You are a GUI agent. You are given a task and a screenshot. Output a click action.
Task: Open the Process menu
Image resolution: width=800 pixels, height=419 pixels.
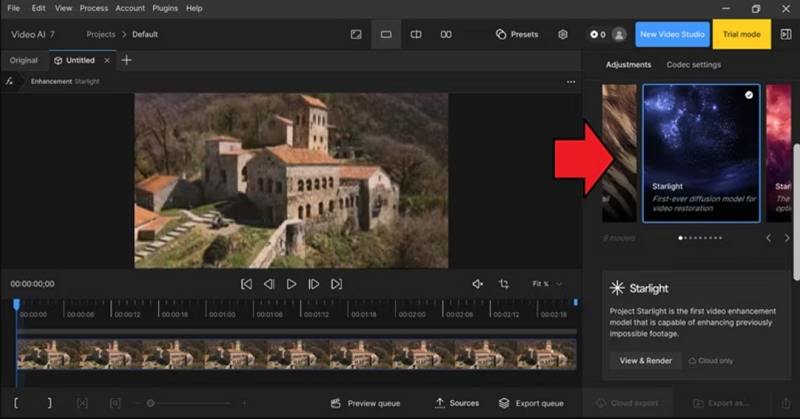coord(94,8)
